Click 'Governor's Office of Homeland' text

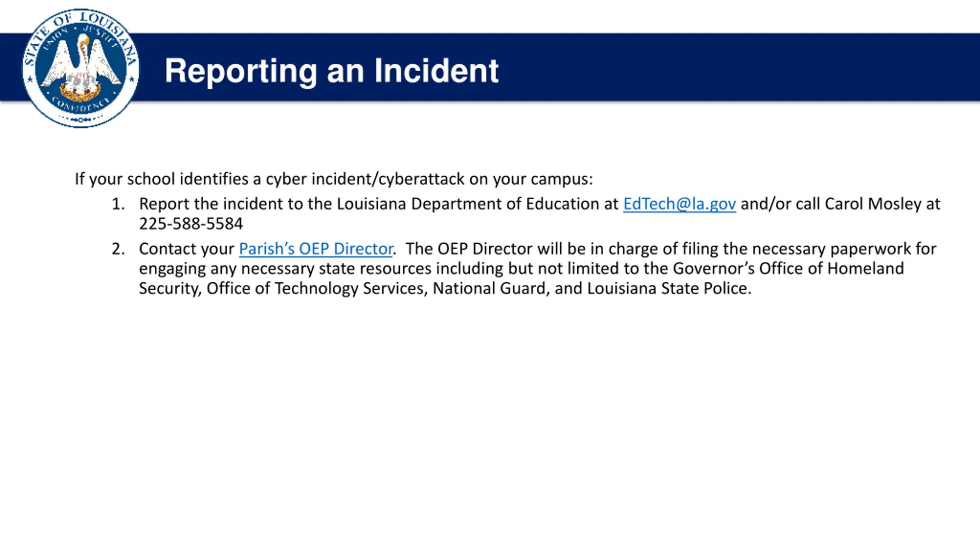(788, 269)
